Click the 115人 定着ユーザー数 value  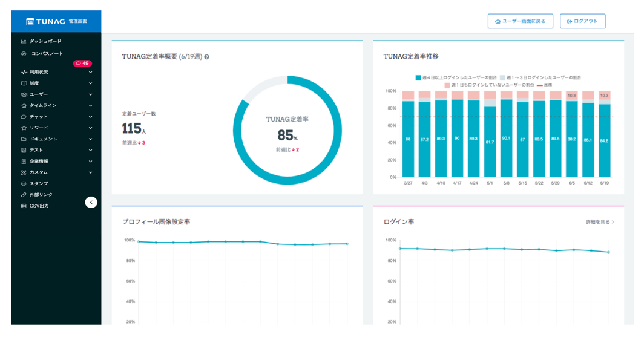pos(134,129)
